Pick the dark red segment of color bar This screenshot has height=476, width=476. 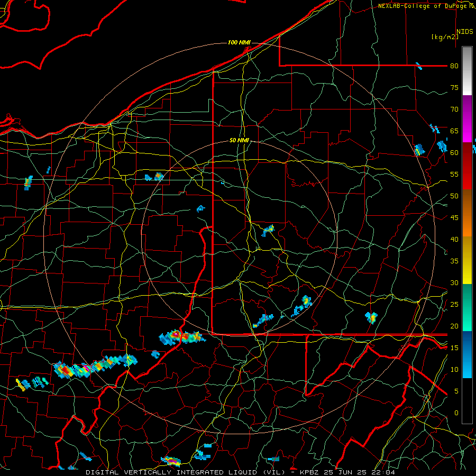coord(467,166)
